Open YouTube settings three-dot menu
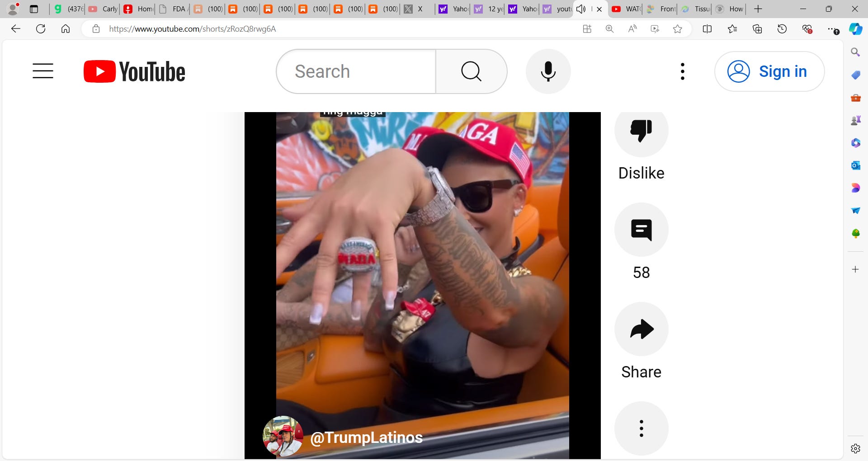Image resolution: width=868 pixels, height=461 pixels. tap(682, 71)
